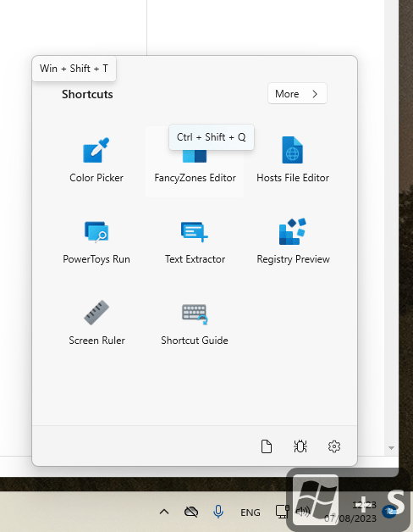Open the FancyZones Editor

coord(195,162)
